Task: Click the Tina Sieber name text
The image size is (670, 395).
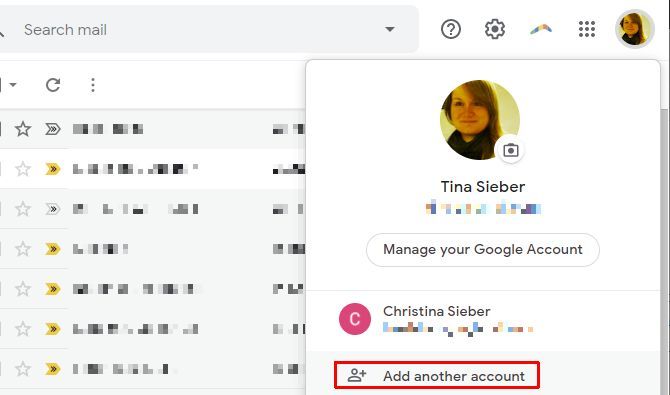Action: click(x=483, y=187)
